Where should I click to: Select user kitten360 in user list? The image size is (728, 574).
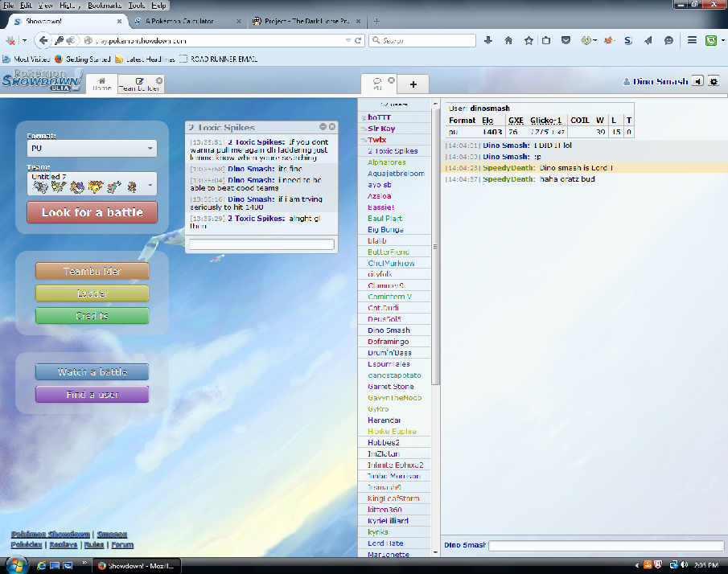coord(385,510)
